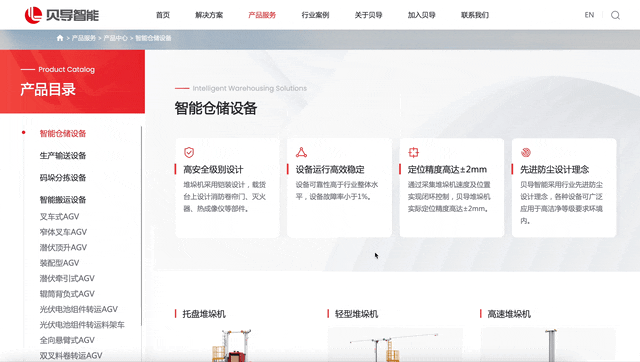Open 叉车式AGV product link
Viewport: 640px width, 362px height.
(59, 217)
